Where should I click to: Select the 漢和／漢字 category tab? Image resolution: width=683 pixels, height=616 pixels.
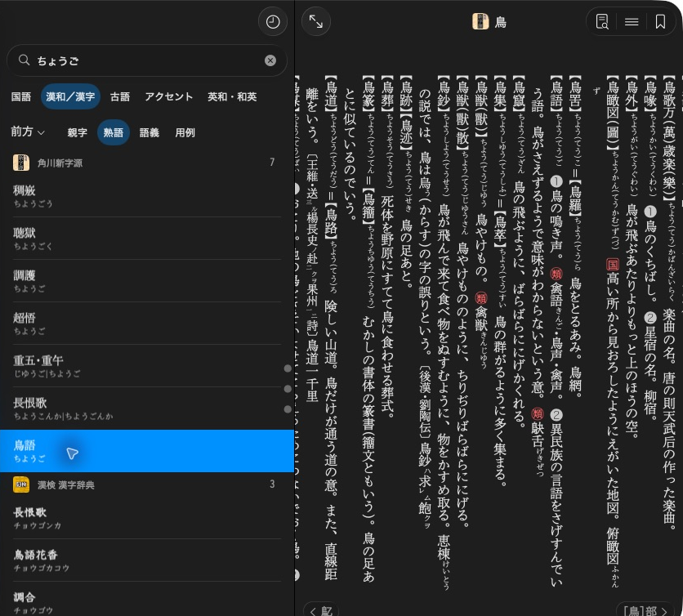pyautogui.click(x=70, y=96)
